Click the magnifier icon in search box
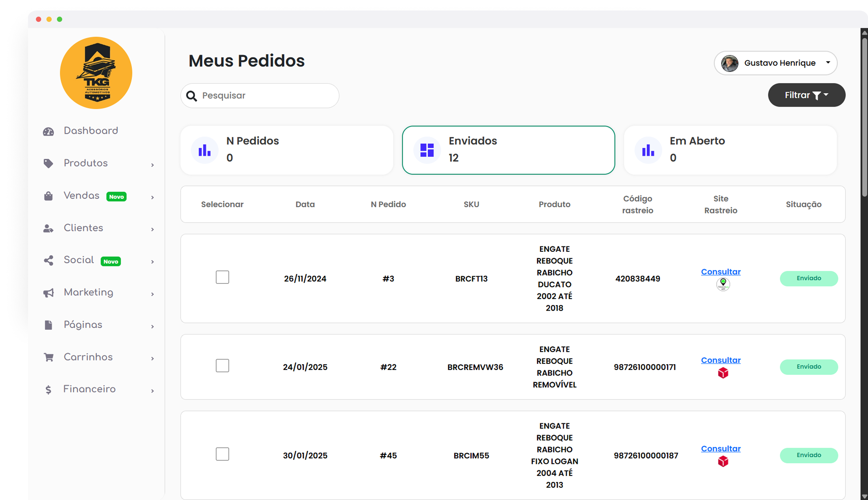Screen dimensions: 868x500 (192, 96)
